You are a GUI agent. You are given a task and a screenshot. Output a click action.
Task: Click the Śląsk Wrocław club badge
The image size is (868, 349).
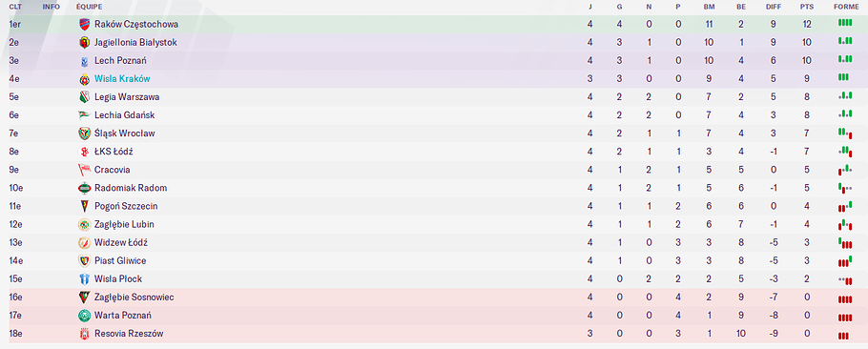pos(84,133)
